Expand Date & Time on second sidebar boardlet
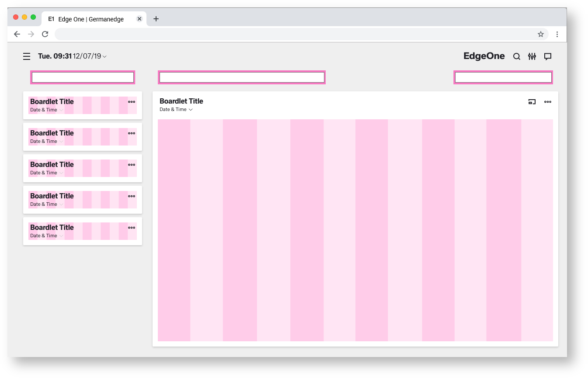The image size is (588, 378). click(61, 142)
